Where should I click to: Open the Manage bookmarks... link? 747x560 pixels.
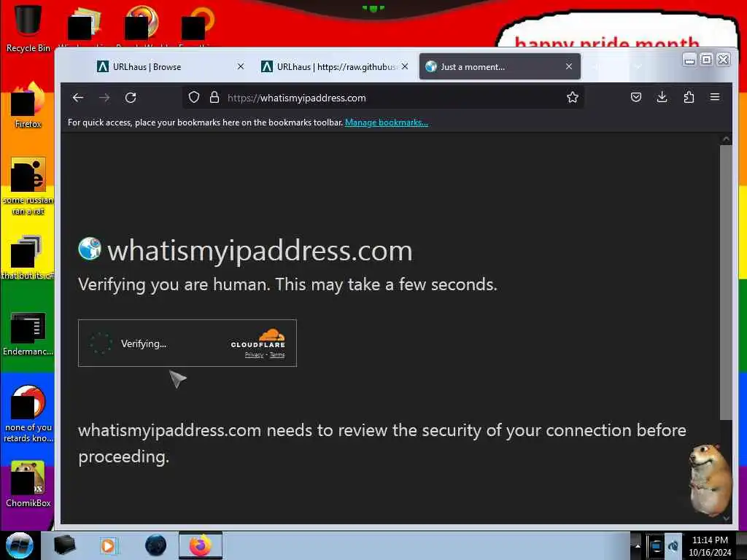[387, 122]
